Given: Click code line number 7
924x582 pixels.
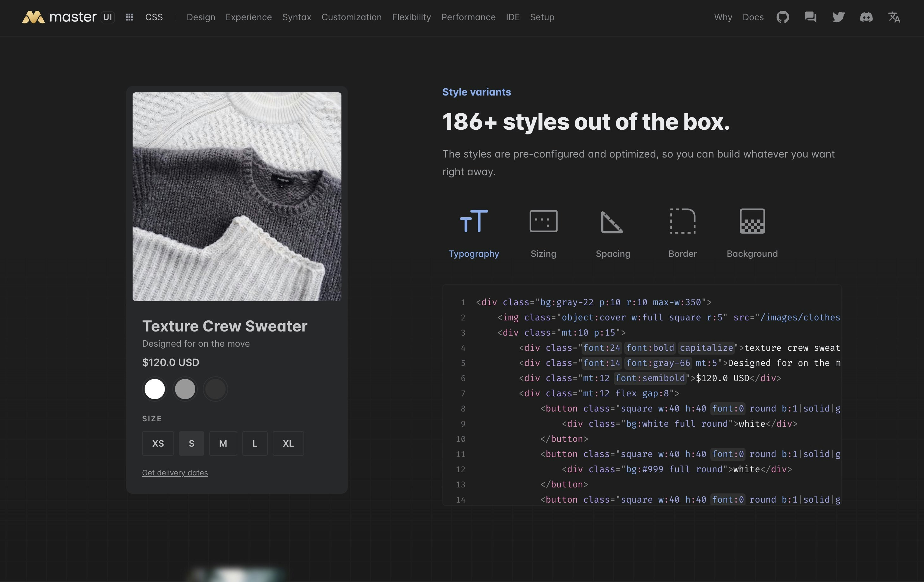Looking at the screenshot, I should pyautogui.click(x=463, y=393).
